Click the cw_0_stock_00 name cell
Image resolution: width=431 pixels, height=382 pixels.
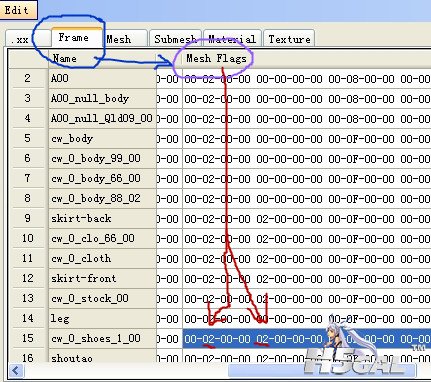pyautogui.click(x=102, y=298)
